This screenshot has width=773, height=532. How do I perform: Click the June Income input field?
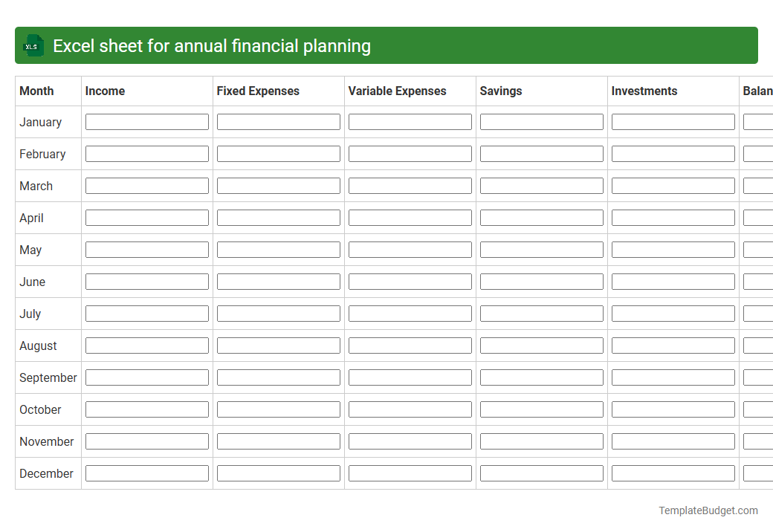[146, 281]
